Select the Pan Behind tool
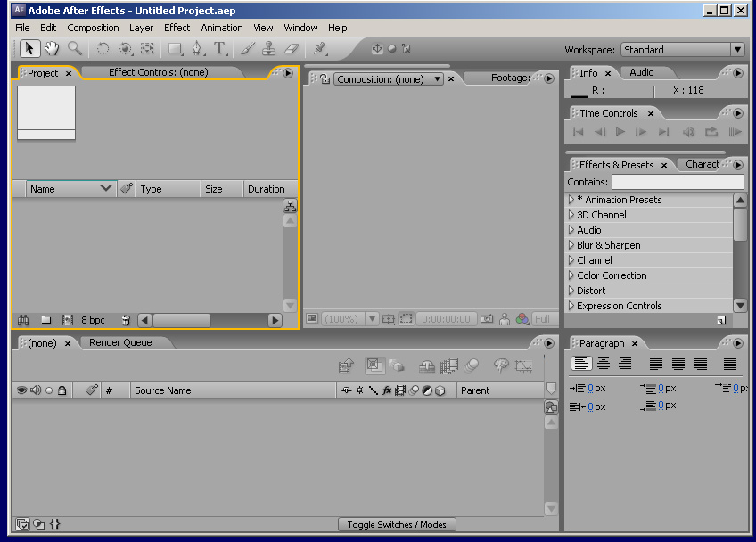 click(147, 49)
